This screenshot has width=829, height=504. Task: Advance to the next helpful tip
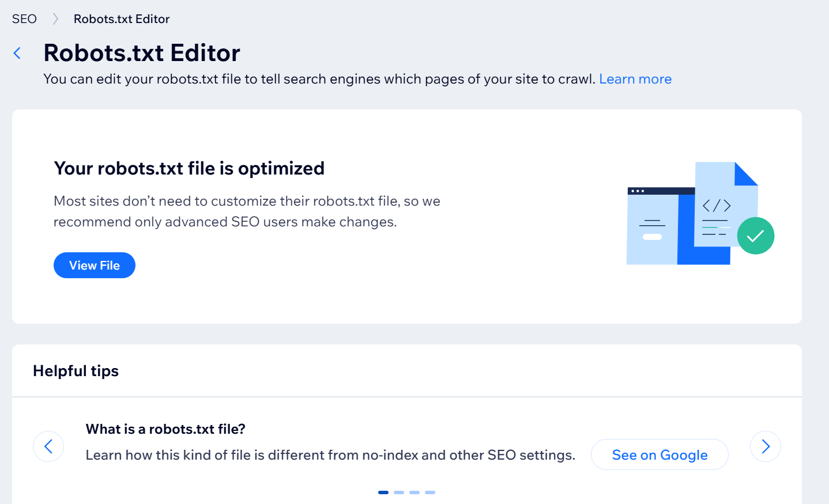(765, 446)
